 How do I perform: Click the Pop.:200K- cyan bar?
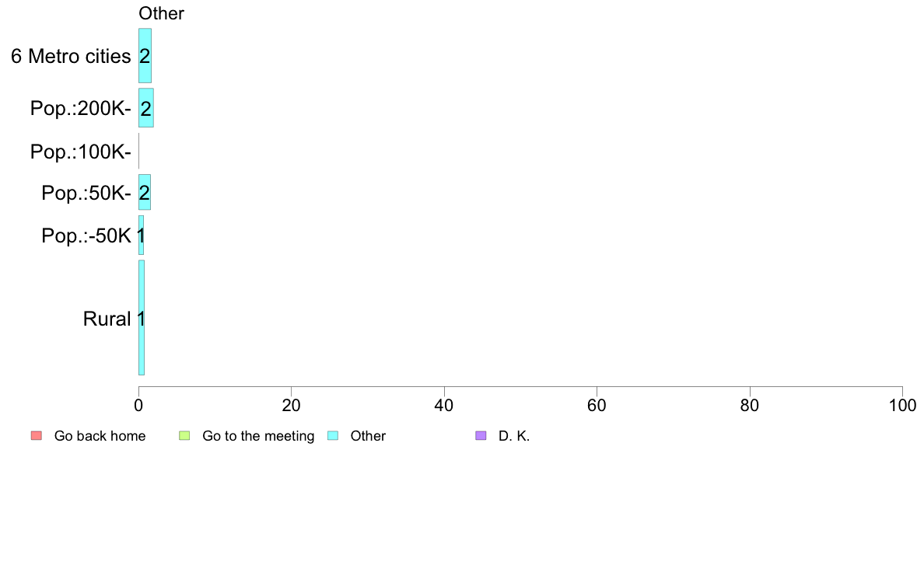click(146, 108)
